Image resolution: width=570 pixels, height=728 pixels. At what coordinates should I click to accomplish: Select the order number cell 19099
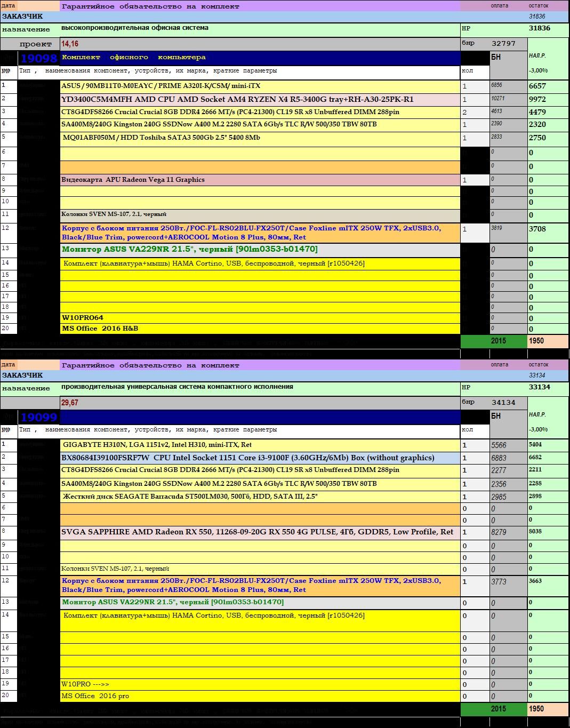coord(39,417)
